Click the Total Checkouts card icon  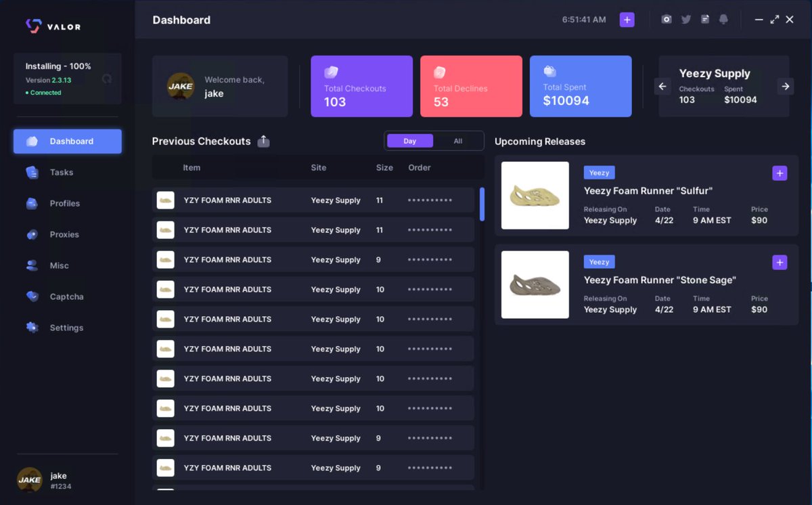[x=331, y=72]
